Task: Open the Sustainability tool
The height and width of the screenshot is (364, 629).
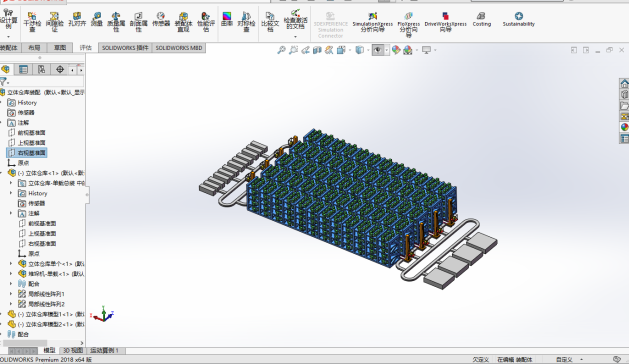Action: click(519, 19)
